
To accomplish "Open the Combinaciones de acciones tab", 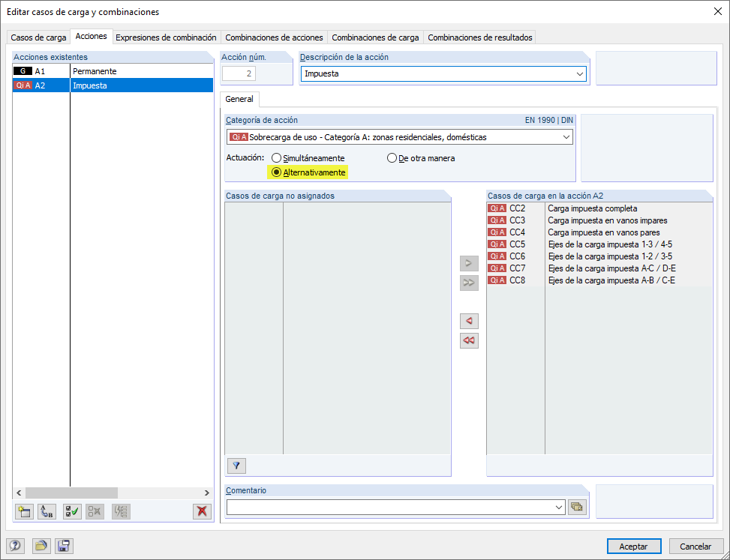I will [x=274, y=37].
